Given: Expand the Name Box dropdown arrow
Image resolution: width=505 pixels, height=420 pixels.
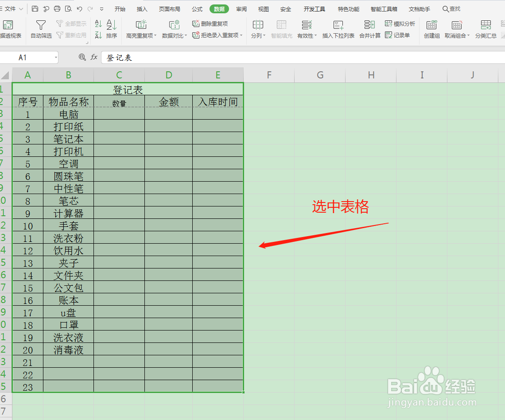Looking at the screenshot, I should click(56, 57).
